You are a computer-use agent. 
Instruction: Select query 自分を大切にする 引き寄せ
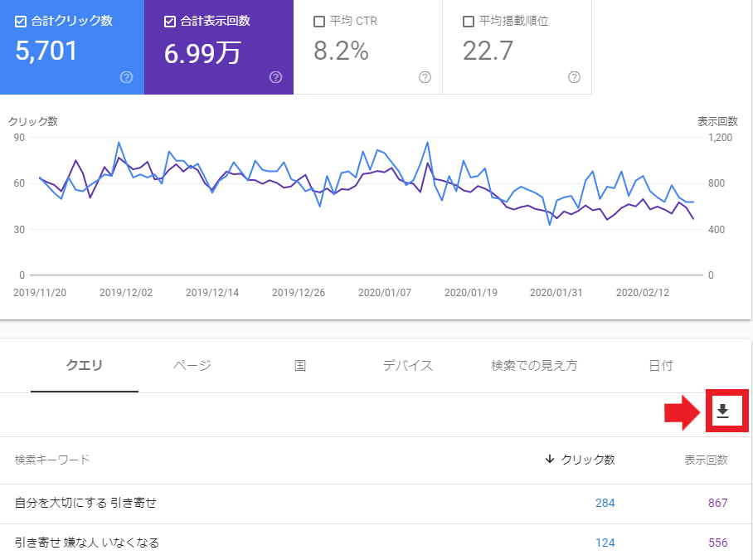85,503
